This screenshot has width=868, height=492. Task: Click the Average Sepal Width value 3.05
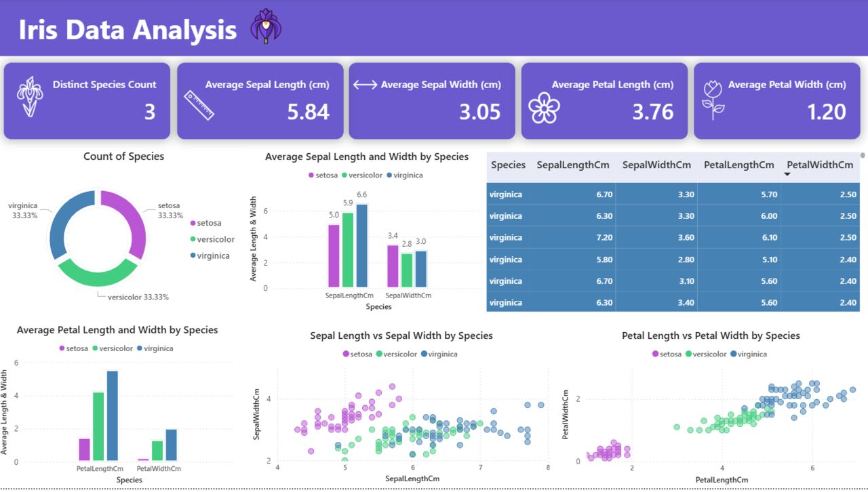(480, 111)
